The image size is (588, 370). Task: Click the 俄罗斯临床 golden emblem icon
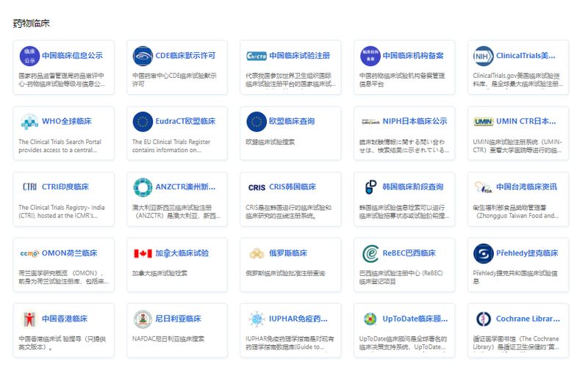coord(257,253)
